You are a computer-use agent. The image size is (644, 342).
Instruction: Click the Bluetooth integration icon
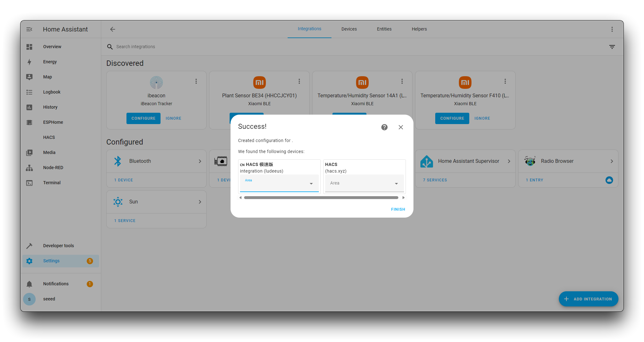[118, 161]
